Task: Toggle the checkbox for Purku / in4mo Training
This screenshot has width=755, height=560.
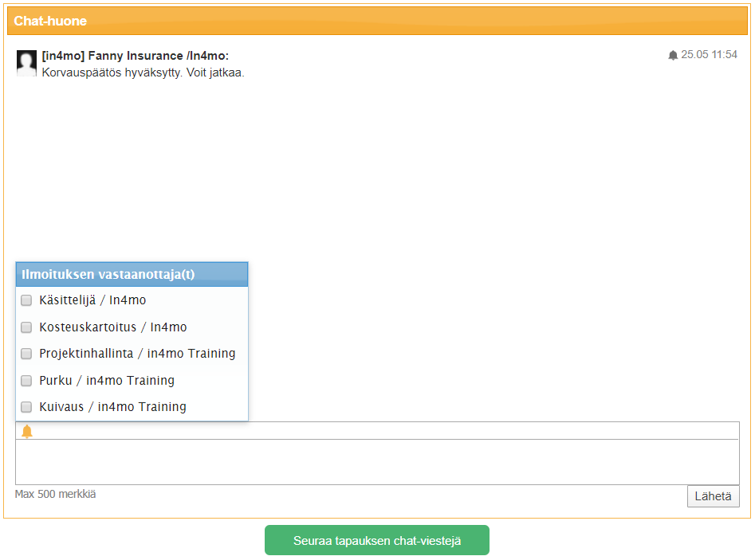Action: pos(26,381)
